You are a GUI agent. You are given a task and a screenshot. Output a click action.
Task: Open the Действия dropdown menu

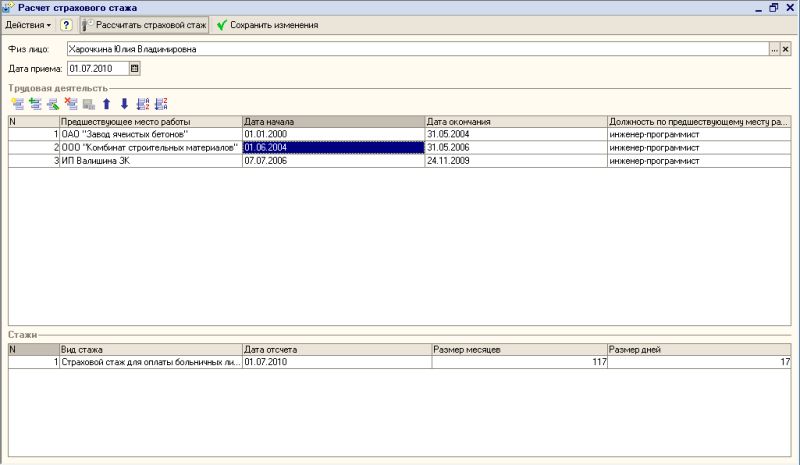pos(28,25)
